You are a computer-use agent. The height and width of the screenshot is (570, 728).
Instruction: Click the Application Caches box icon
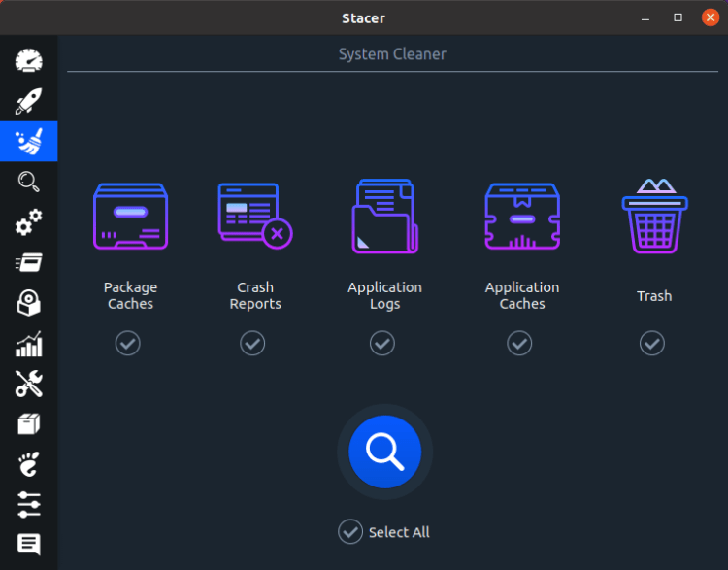pyautogui.click(x=522, y=217)
